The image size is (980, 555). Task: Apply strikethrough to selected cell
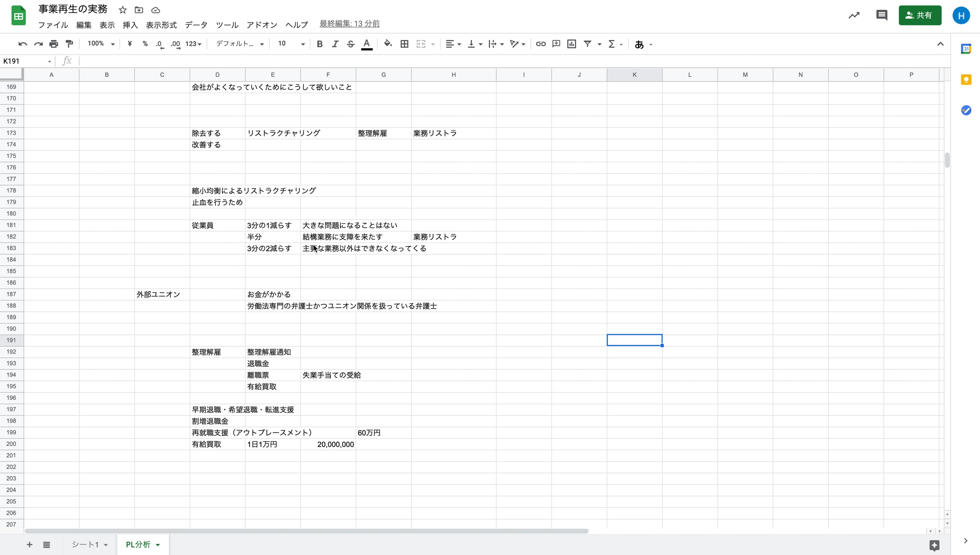pyautogui.click(x=350, y=44)
